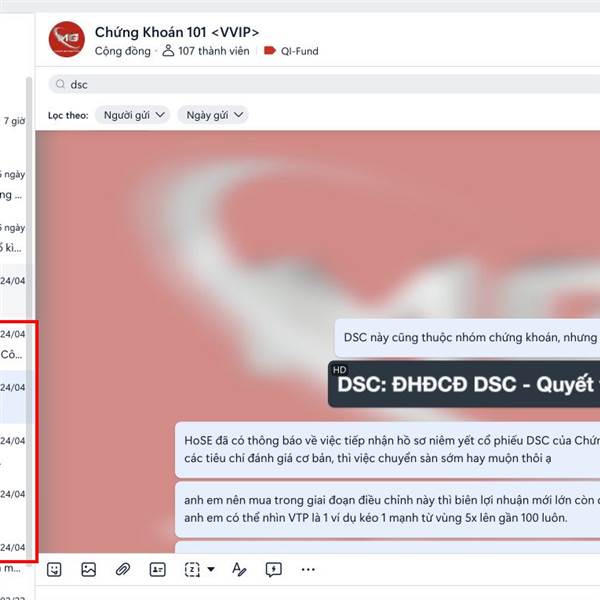
Task: Start screen capture tool
Action: (192, 569)
